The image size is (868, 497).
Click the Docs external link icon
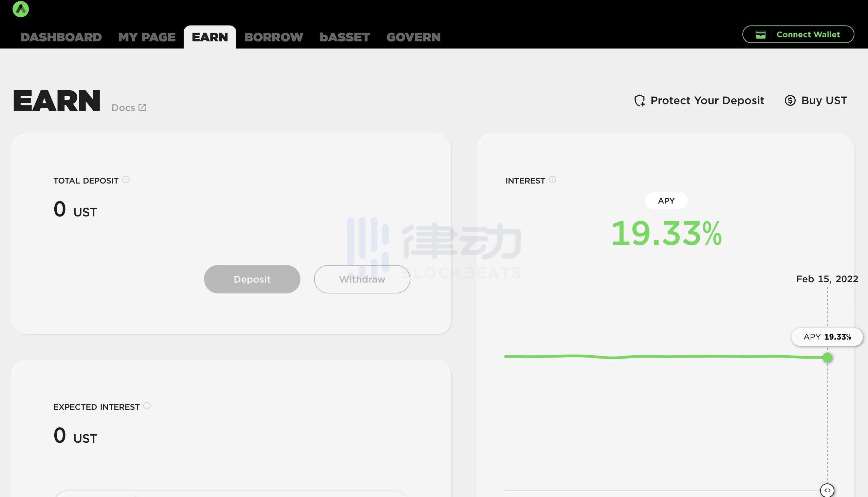pos(142,108)
